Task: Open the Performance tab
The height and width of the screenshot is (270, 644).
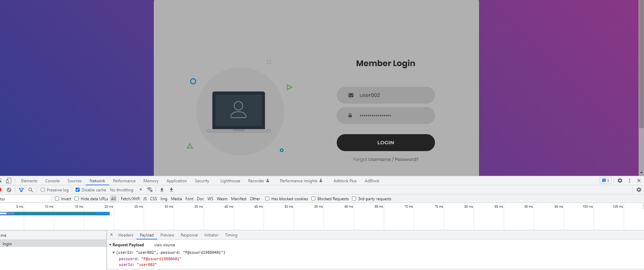Action: click(x=124, y=181)
